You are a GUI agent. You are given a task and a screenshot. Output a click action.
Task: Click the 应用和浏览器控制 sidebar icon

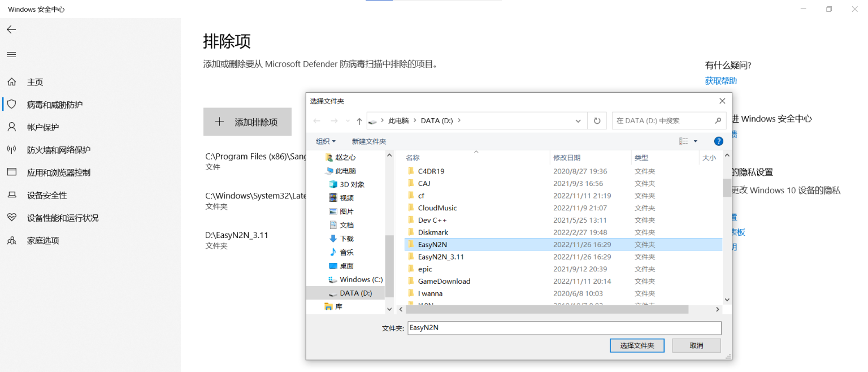click(x=12, y=172)
